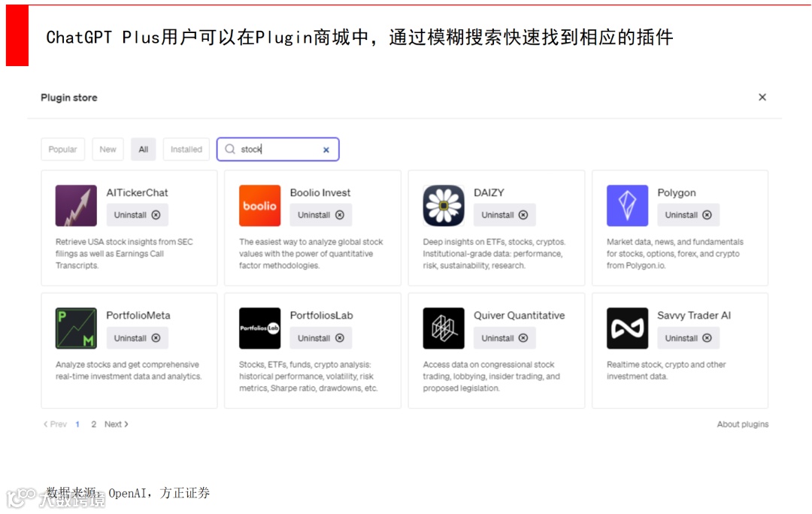The height and width of the screenshot is (514, 812).
Task: Click the AITickerChat plugin name
Action: 138,192
